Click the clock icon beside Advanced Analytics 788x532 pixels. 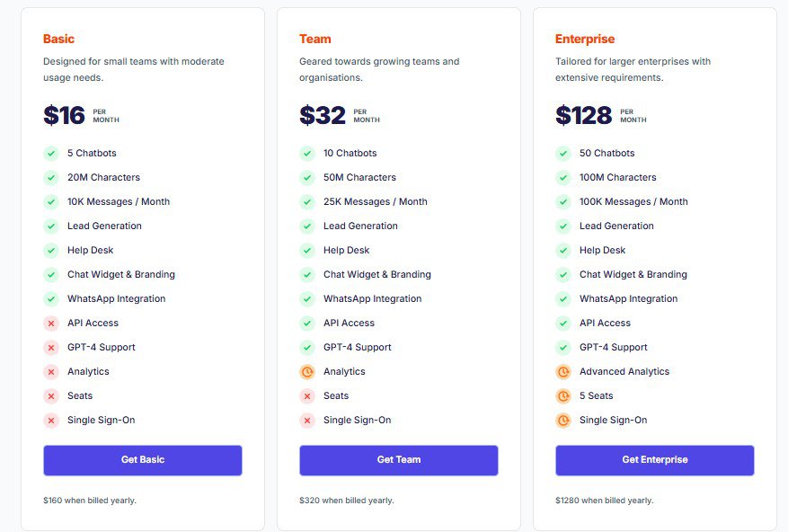(563, 371)
